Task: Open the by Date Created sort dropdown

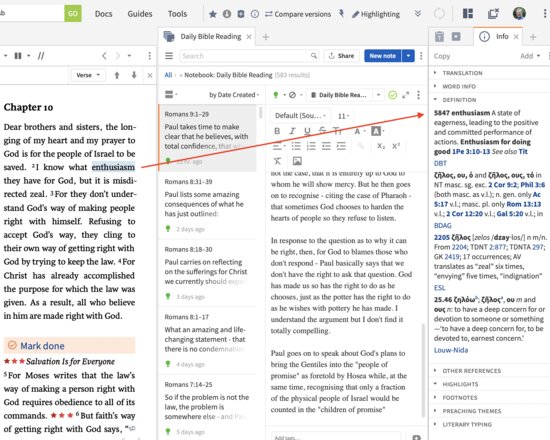Action: pos(234,95)
